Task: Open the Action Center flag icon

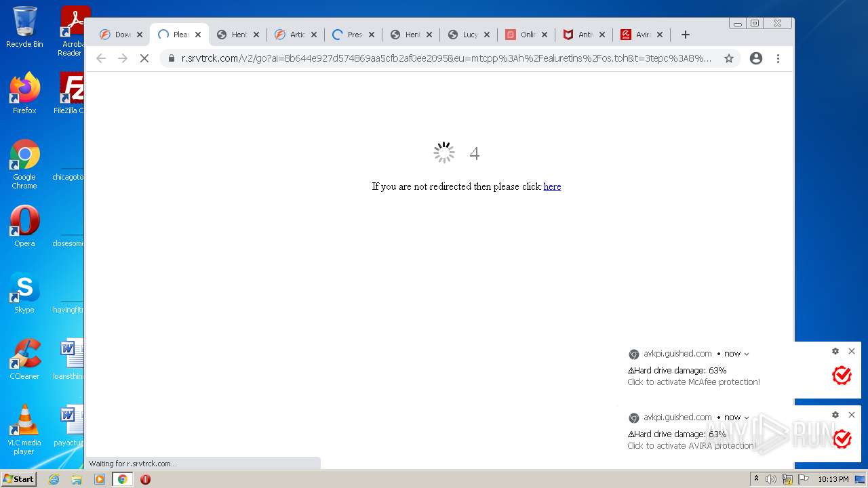Action: click(x=804, y=479)
